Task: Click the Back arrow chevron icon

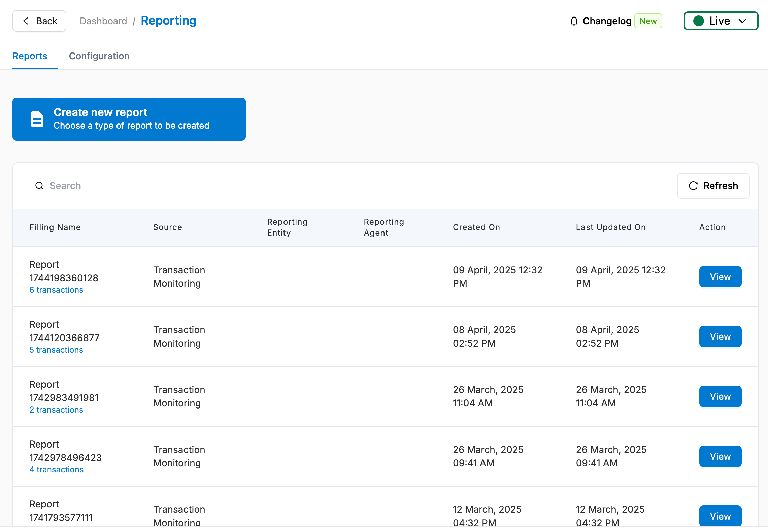Action: (26, 21)
